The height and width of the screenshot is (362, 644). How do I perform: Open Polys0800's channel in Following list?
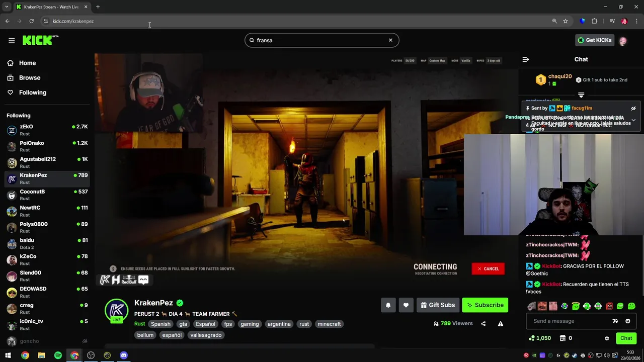coord(47,227)
